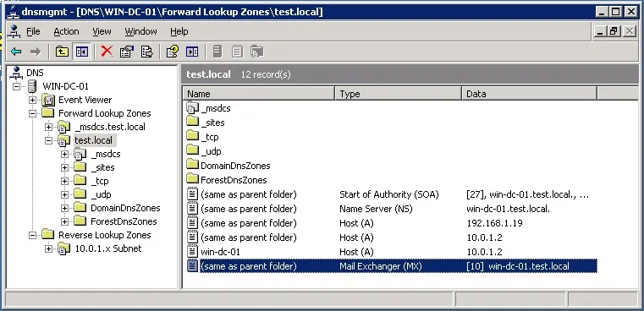Open the View menu

[x=102, y=31]
